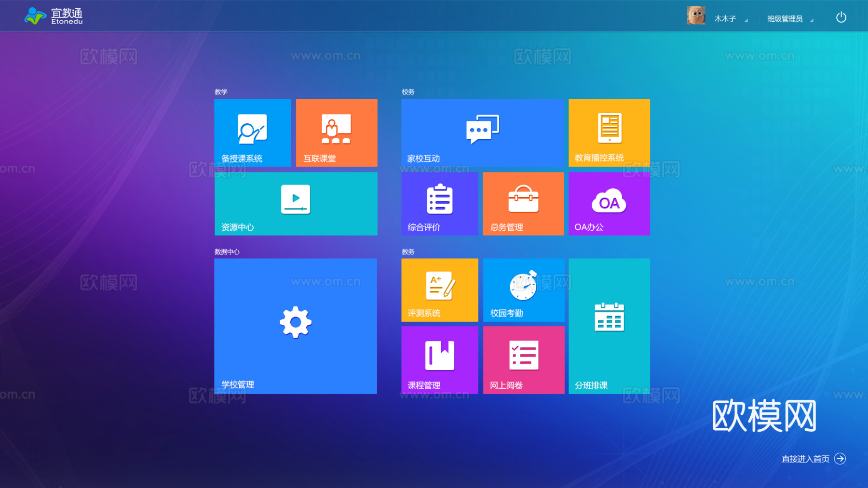Click the 综合评价 tile label
The width and height of the screenshot is (868, 488).
424,227
